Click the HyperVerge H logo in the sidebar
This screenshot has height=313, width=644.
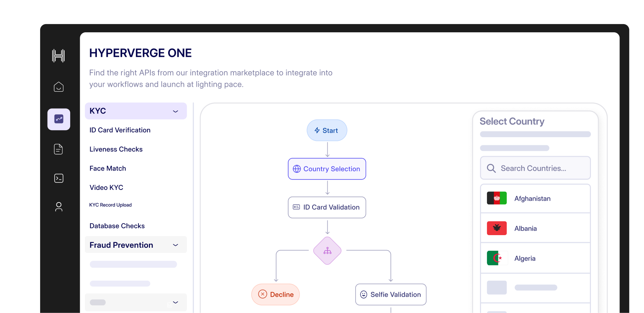(59, 56)
